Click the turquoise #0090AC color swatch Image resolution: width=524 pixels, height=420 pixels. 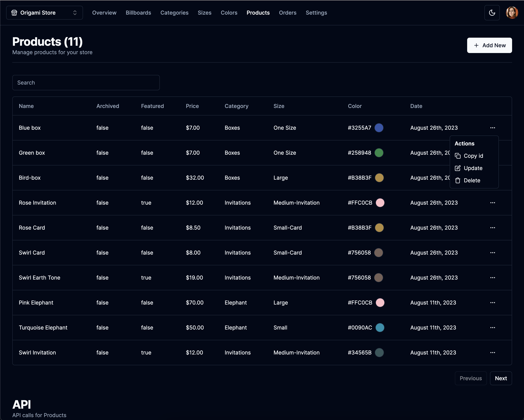coord(380,328)
